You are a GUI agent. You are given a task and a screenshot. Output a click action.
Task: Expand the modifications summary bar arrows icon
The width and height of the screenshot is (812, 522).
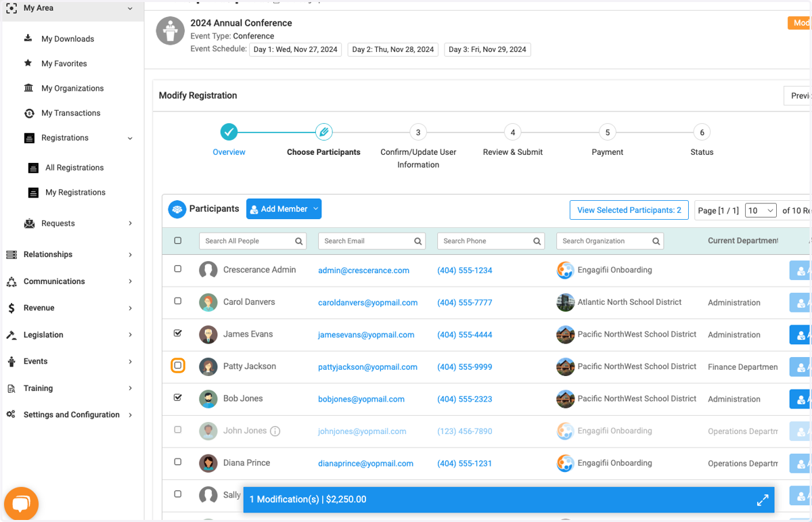[763, 500]
